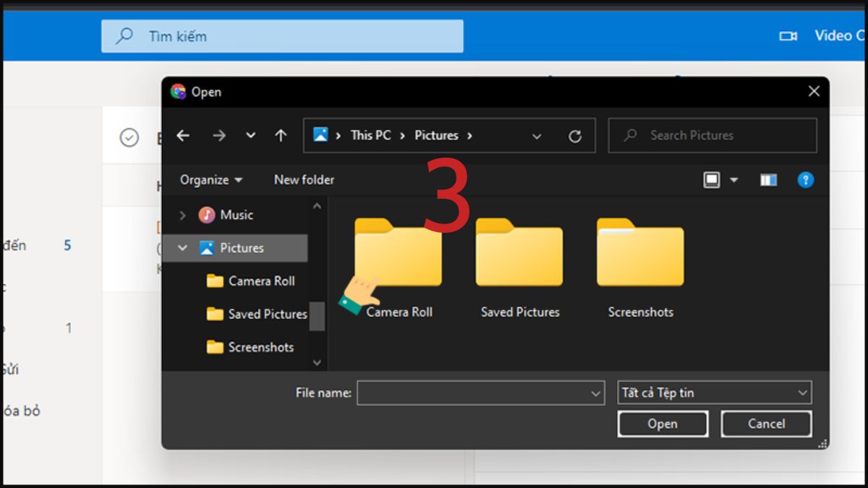Click the Forward arrow navigation button

click(219, 136)
